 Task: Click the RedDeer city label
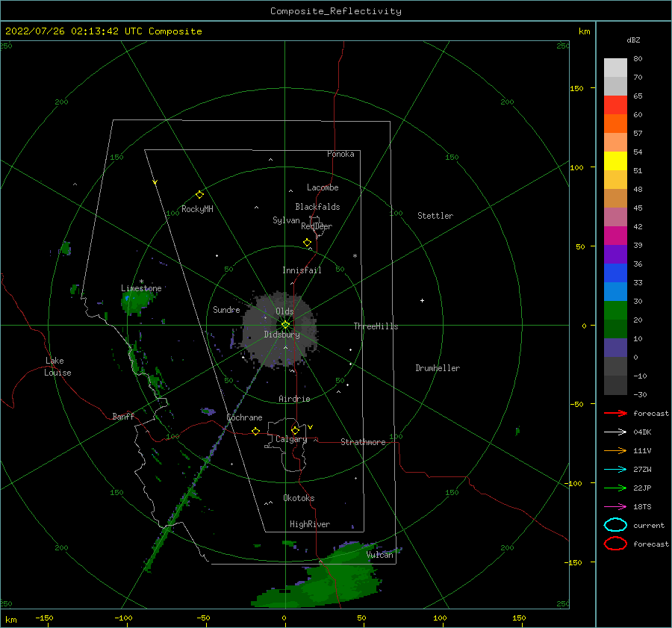pos(317,226)
